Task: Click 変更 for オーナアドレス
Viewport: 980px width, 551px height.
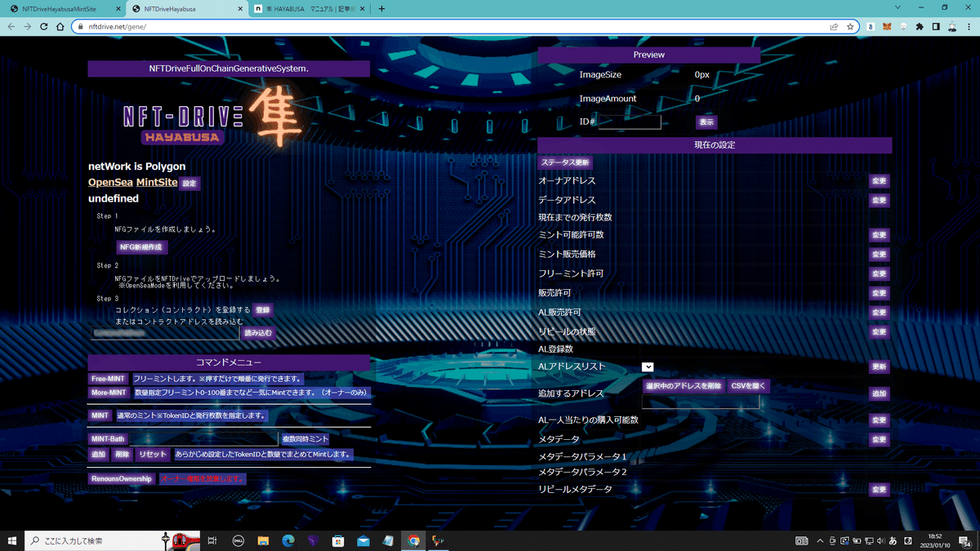Action: pos(879,181)
